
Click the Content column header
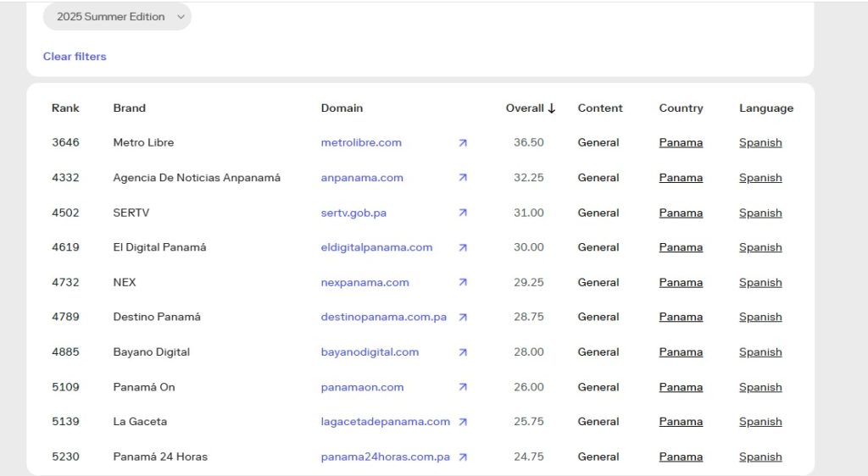(x=600, y=108)
